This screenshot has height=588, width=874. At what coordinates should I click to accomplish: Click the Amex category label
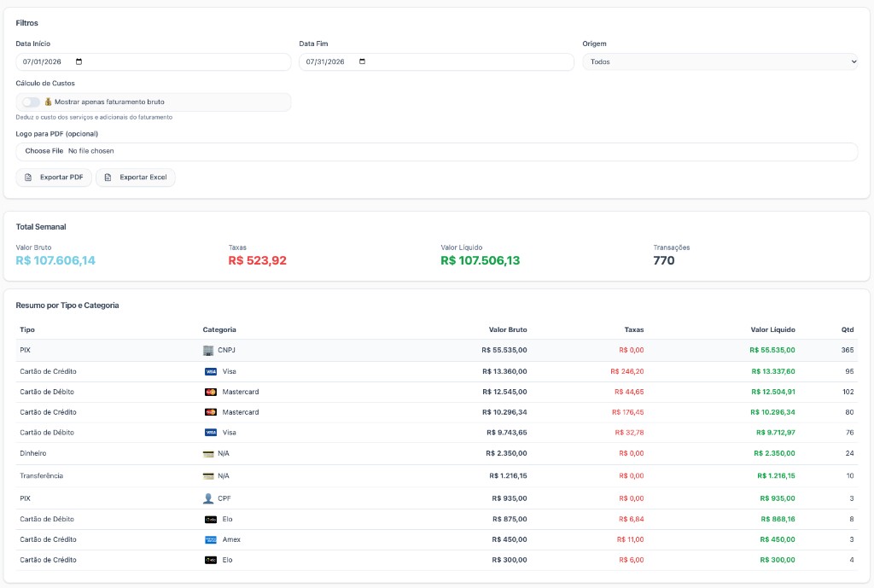click(x=231, y=539)
